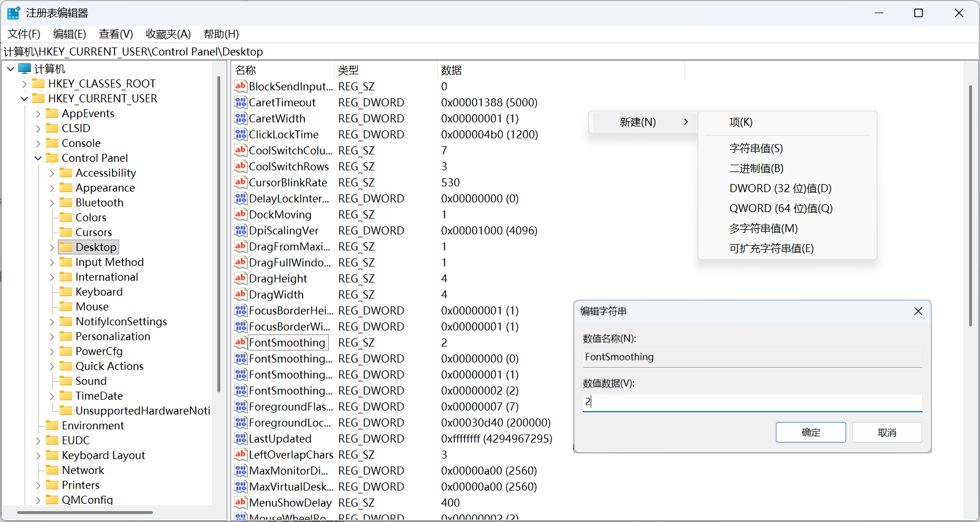This screenshot has width=980, height=522.
Task: Collapse the HKEY_CURRENT_USER tree node
Action: [25, 99]
